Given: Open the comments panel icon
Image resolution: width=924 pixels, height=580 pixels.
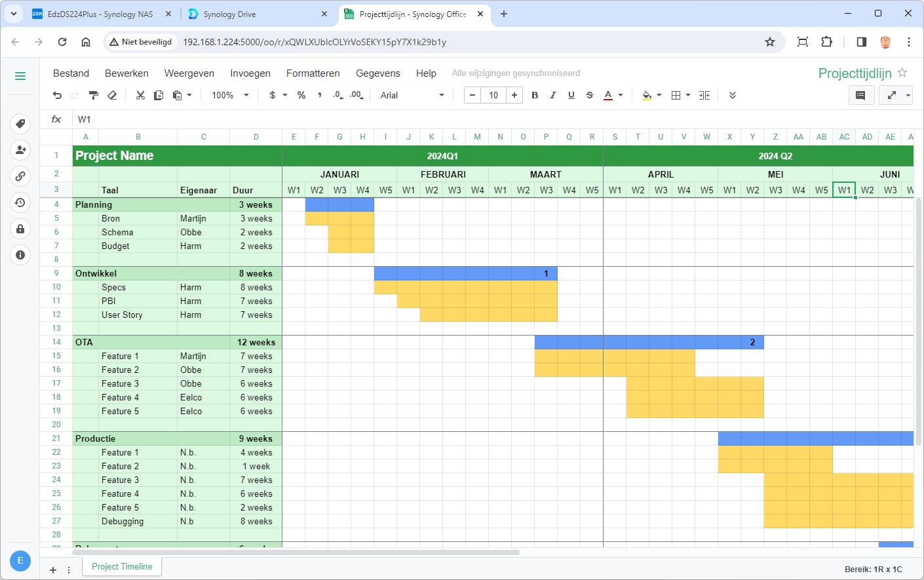Looking at the screenshot, I should [x=861, y=95].
